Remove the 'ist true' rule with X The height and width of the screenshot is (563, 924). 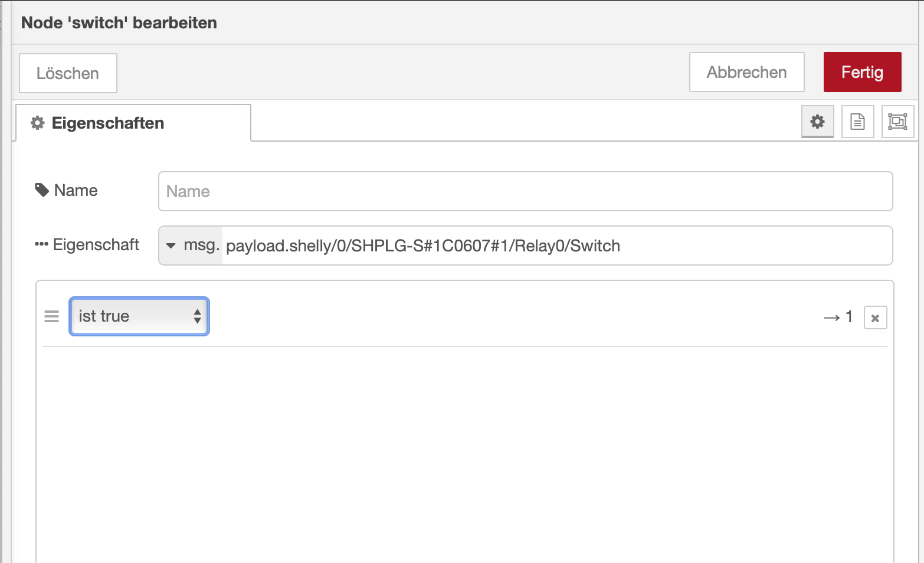point(875,318)
